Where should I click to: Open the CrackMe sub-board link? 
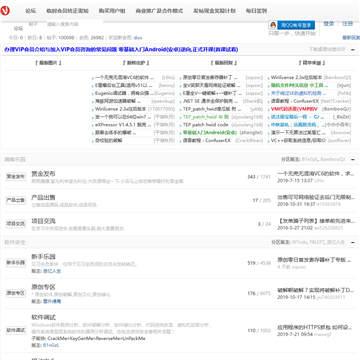pyautogui.click(x=58, y=338)
